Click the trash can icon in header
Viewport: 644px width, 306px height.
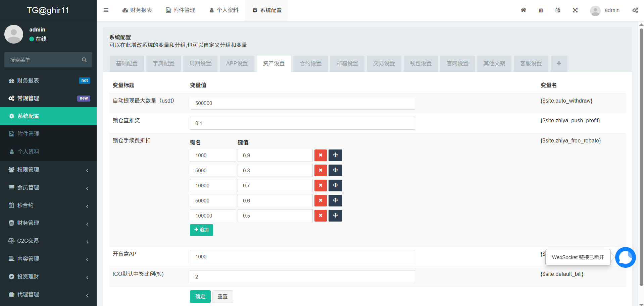[x=541, y=10]
